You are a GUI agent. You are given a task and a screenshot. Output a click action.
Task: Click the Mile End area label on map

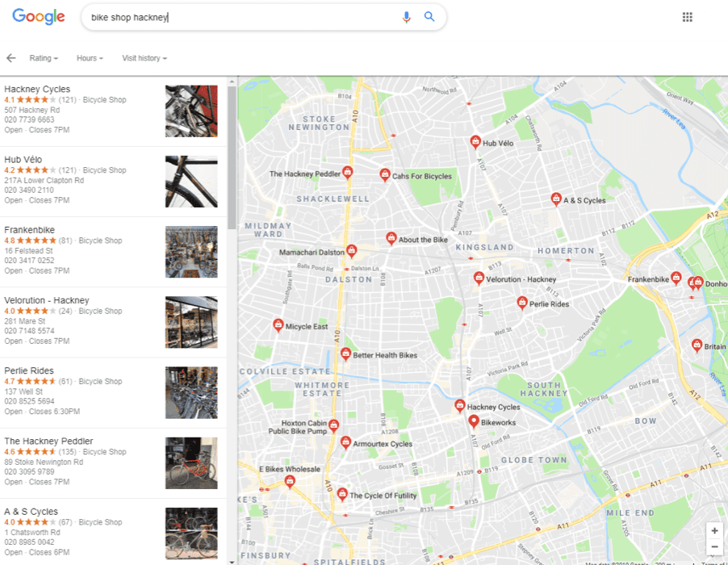point(630,513)
